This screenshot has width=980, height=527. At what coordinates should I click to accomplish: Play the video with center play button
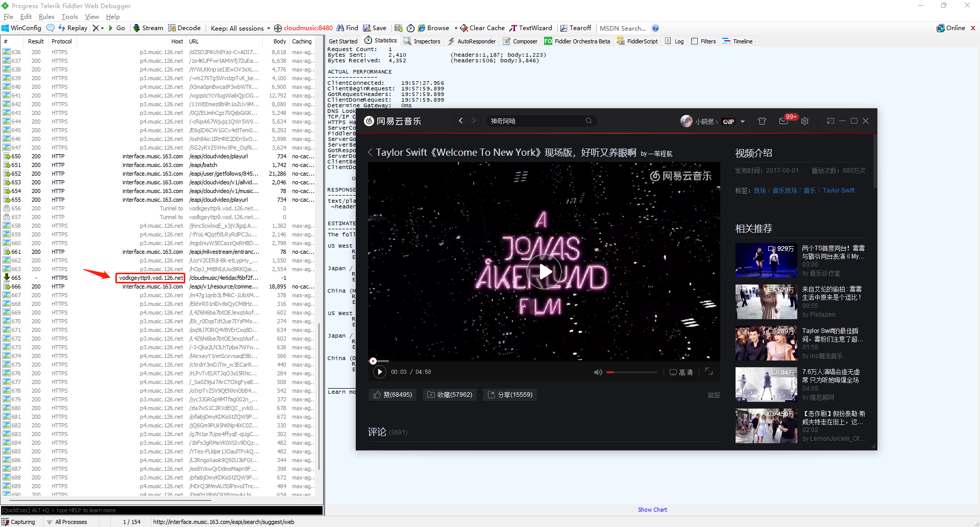point(544,272)
